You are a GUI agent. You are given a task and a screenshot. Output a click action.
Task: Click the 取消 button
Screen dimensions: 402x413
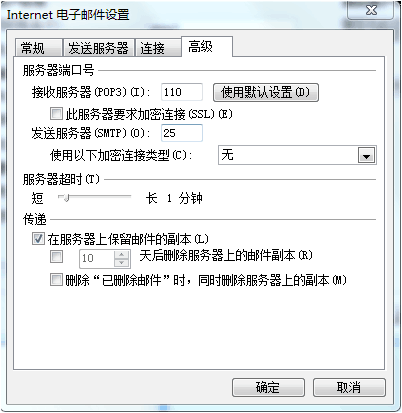coord(349,387)
